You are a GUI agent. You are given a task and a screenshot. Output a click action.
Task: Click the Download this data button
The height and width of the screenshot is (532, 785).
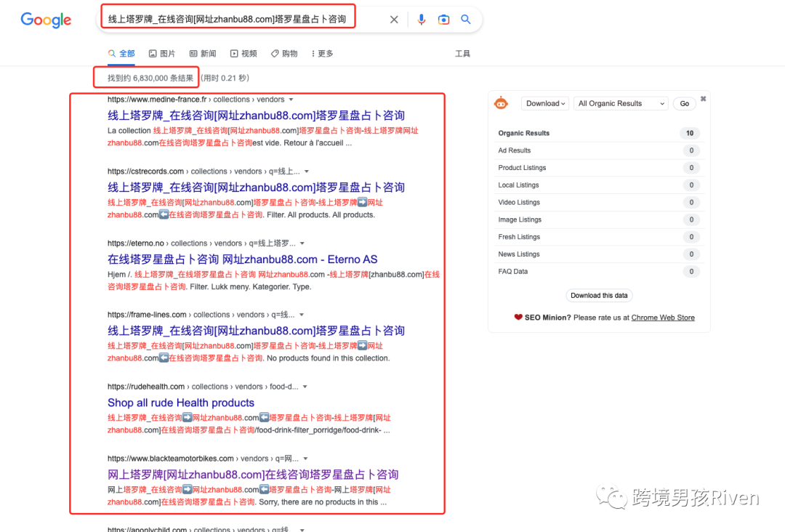(599, 296)
